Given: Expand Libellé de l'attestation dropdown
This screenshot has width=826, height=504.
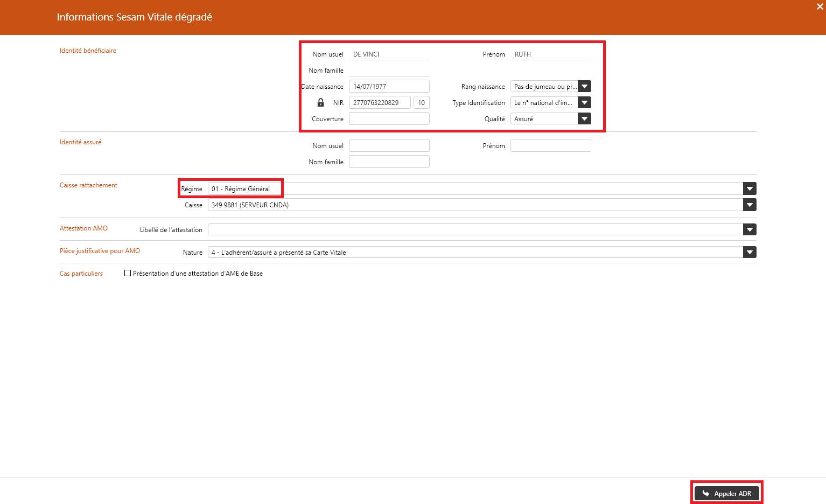Looking at the screenshot, I should point(750,229).
